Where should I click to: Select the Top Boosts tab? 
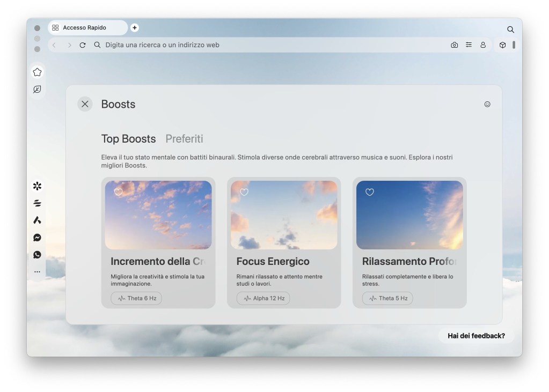[x=128, y=138]
